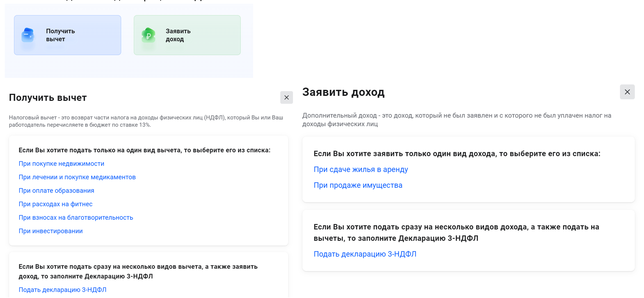Select При расходах на фитнес
Screen dimensions: 644x298
coord(55,204)
